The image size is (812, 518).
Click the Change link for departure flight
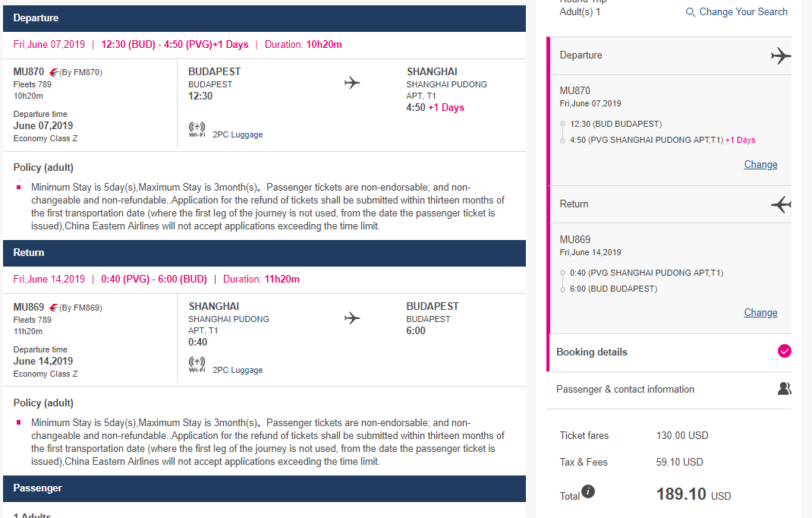[x=760, y=164]
